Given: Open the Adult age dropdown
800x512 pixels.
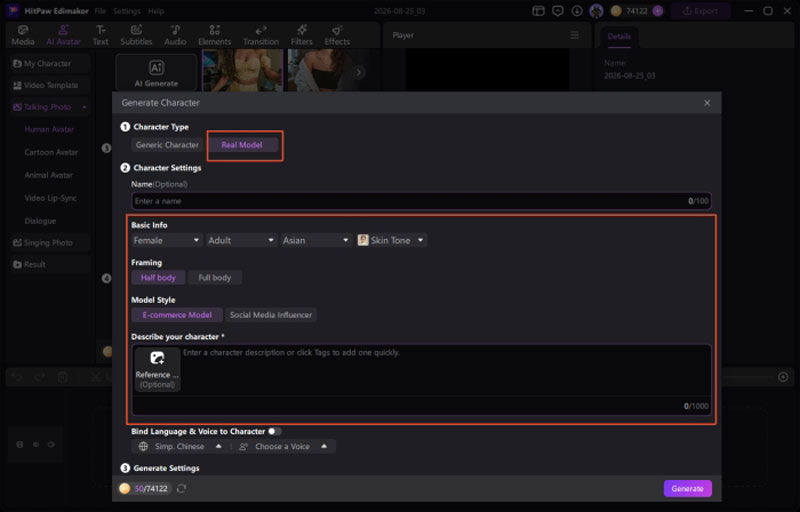Looking at the screenshot, I should tap(241, 240).
